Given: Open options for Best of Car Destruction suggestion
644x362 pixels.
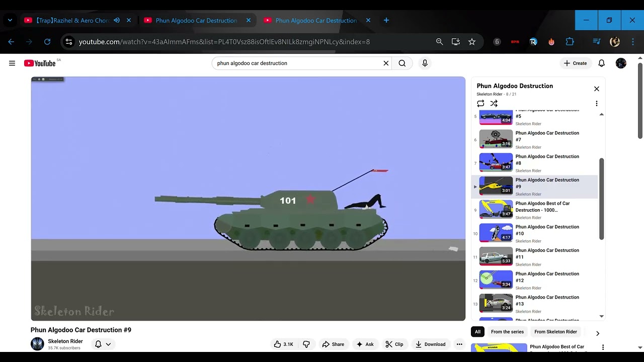Looking at the screenshot, I should (603, 347).
